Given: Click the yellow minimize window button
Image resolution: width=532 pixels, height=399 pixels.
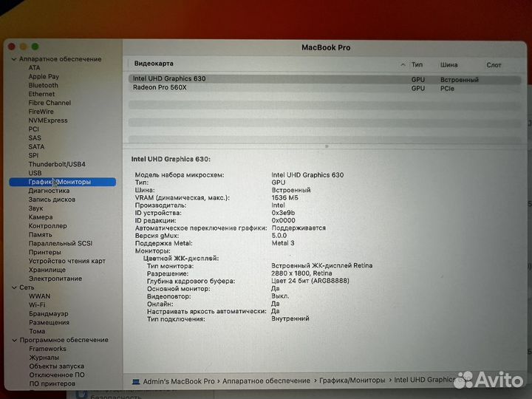Looking at the screenshot, I should (24, 47).
